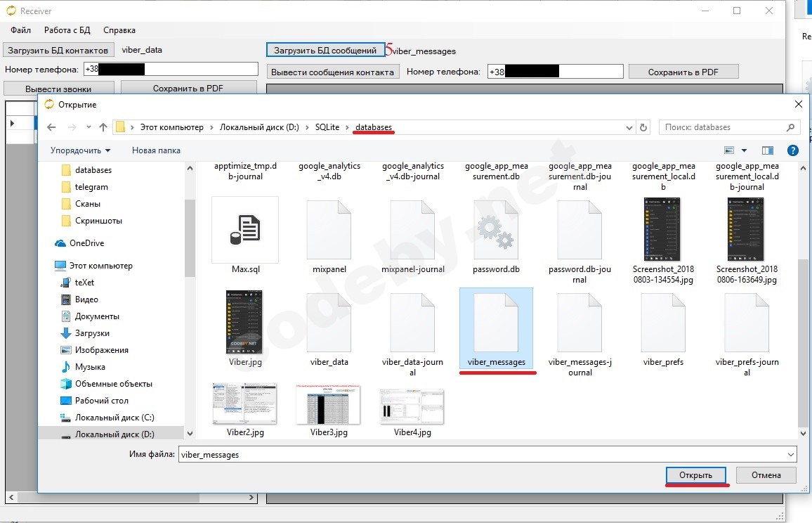The image size is (812, 523).
Task: Open the Работа с БД menu
Action: tap(67, 30)
